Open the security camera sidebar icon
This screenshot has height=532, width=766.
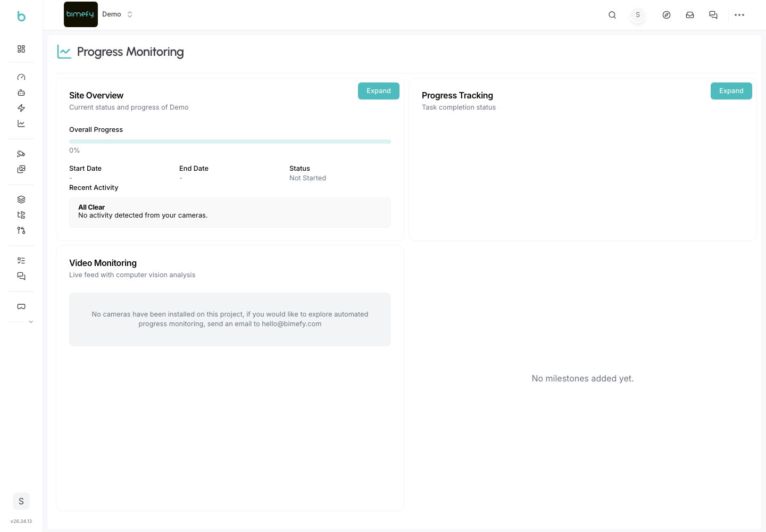(x=21, y=154)
